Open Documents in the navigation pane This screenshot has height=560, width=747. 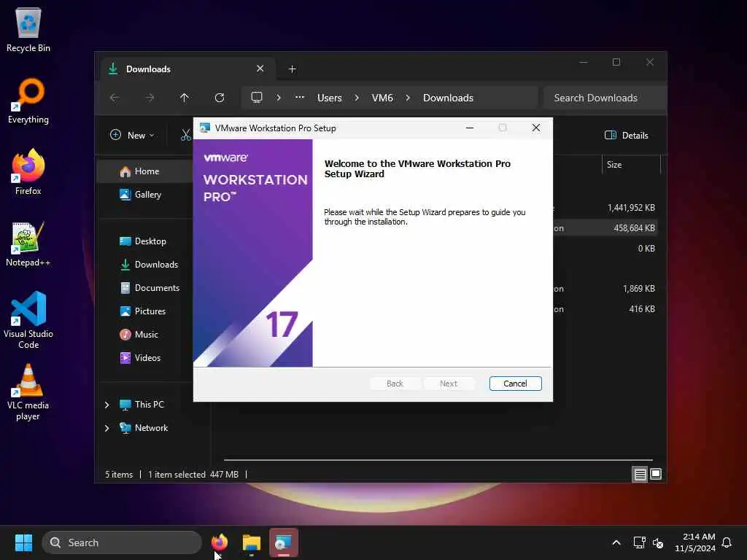click(x=146, y=287)
